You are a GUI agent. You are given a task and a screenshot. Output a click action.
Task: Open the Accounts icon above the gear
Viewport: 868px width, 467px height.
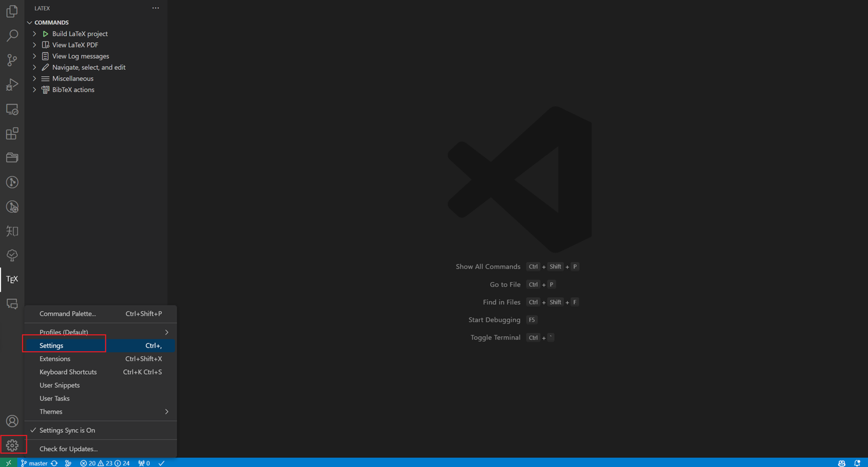click(12, 421)
